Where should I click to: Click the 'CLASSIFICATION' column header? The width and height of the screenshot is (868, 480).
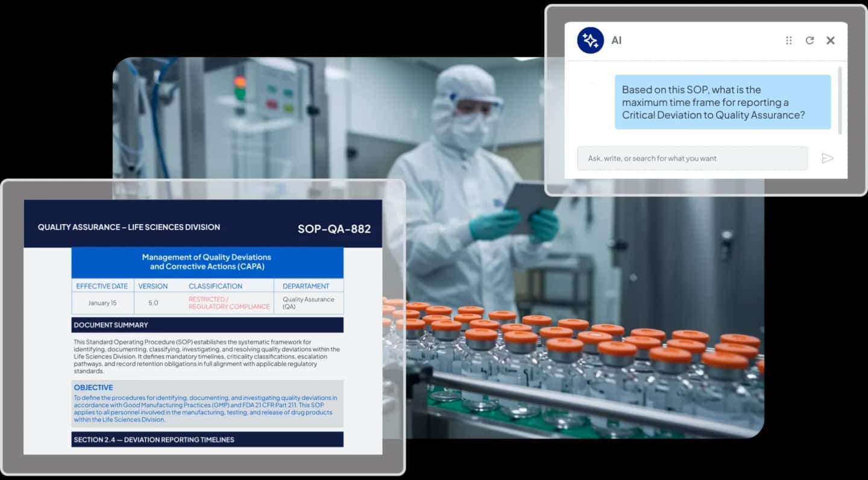click(x=215, y=286)
